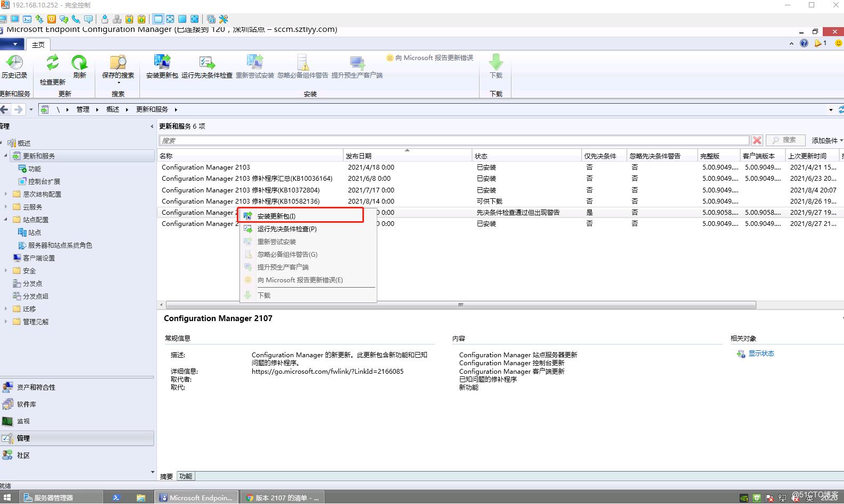This screenshot has width=844, height=504.
Task: Expand the 迁移 folder
Action: (6, 309)
